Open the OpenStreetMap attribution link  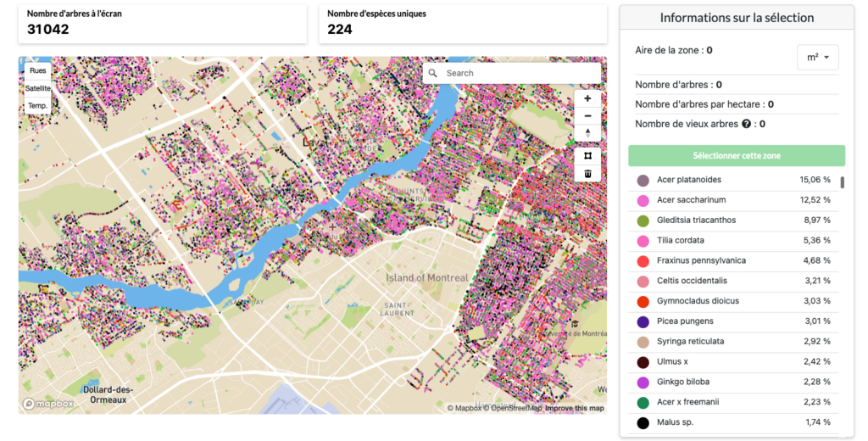tap(511, 408)
